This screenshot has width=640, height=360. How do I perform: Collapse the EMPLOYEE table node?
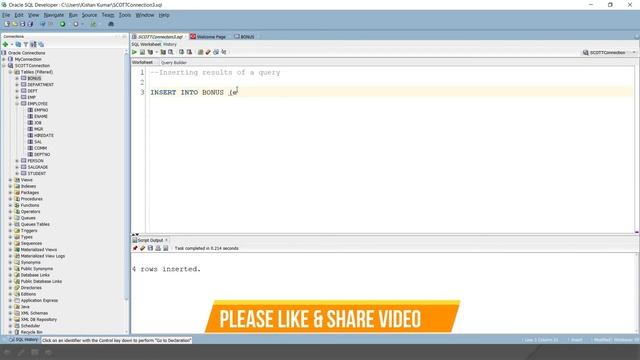[17, 104]
